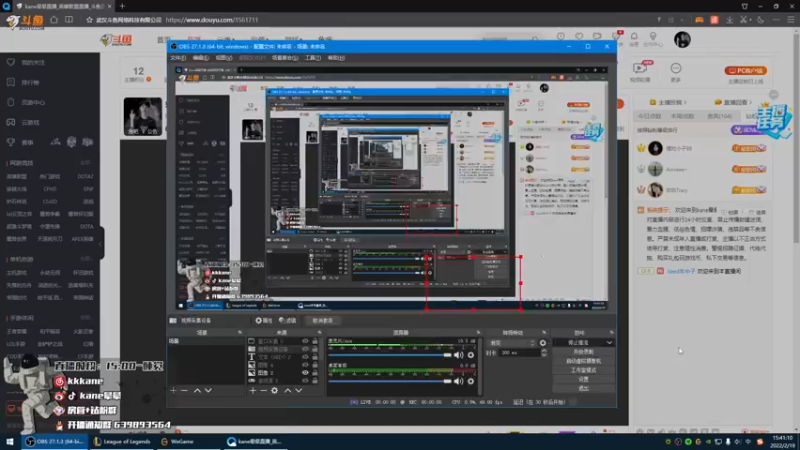The width and height of the screenshot is (800, 450).
Task: Open the 页游中心 icon in sidebar
Action: click(x=11, y=102)
